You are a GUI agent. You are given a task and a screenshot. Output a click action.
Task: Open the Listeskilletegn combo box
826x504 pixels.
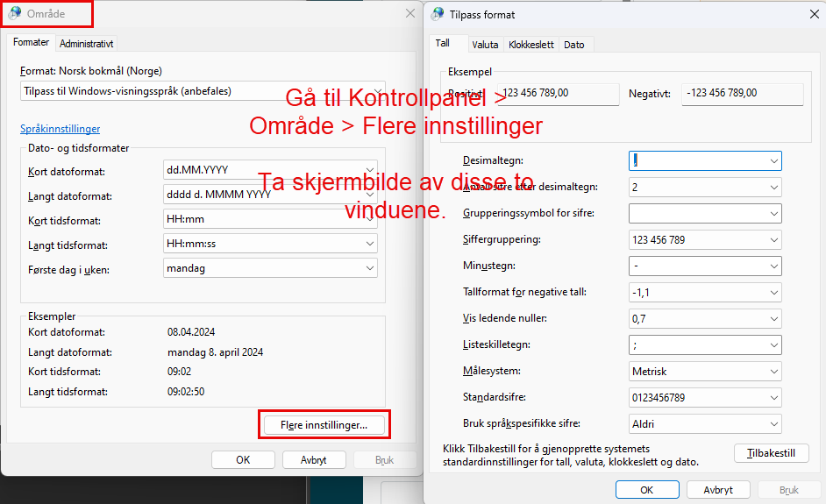click(773, 345)
